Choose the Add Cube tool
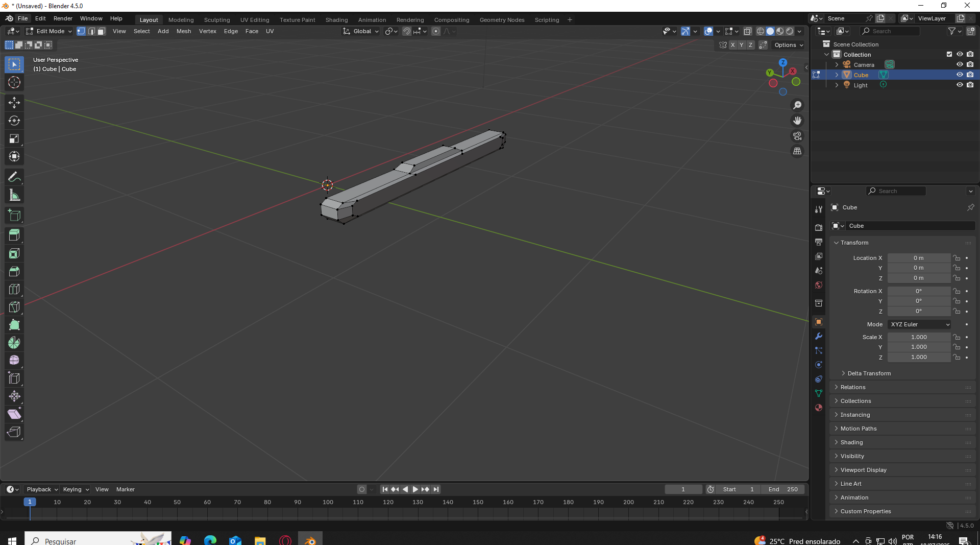Screen dimensions: 980x545 pyautogui.click(x=14, y=216)
